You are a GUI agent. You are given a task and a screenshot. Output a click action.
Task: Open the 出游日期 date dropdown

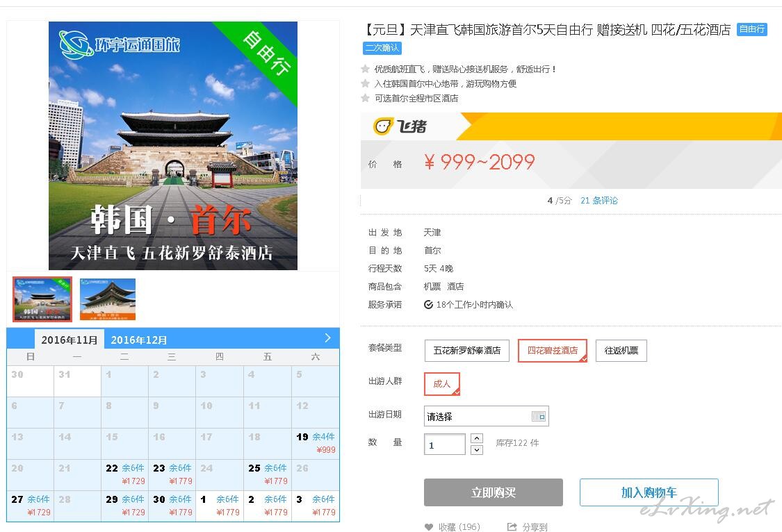coord(487,416)
